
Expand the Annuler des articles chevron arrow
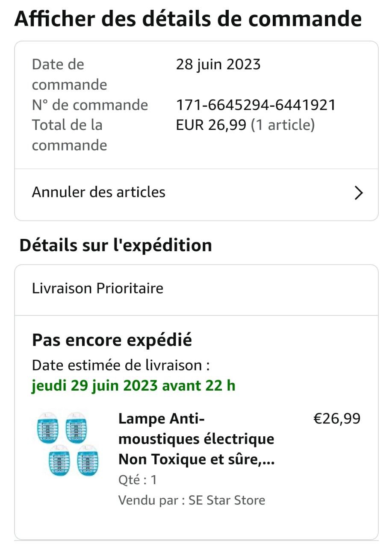[359, 193]
